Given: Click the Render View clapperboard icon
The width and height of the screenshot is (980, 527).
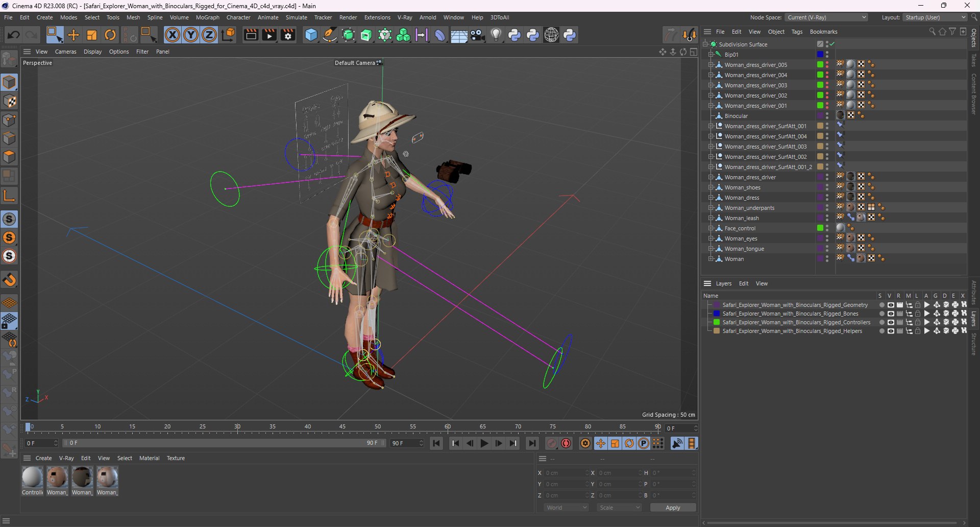Looking at the screenshot, I should point(251,35).
